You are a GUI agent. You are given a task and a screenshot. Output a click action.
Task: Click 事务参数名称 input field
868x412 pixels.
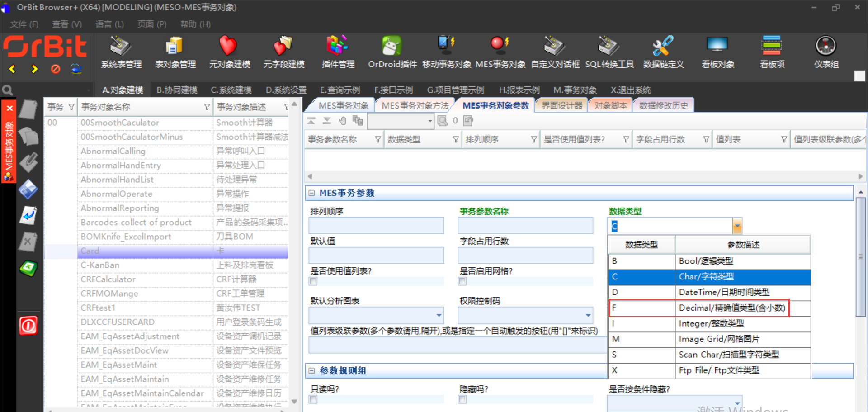pyautogui.click(x=525, y=226)
